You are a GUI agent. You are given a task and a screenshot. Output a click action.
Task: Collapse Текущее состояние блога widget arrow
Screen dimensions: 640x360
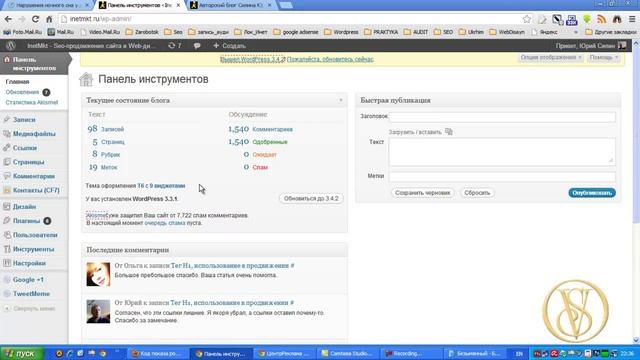pyautogui.click(x=341, y=100)
